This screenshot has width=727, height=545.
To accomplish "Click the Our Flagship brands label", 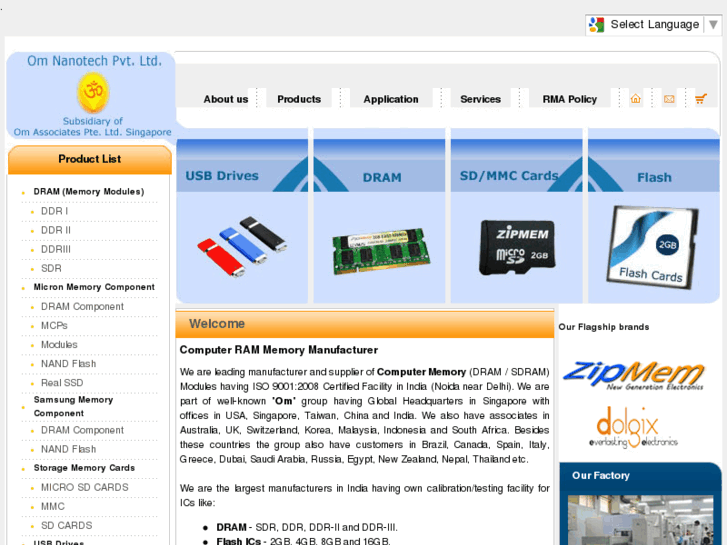I will (x=604, y=327).
